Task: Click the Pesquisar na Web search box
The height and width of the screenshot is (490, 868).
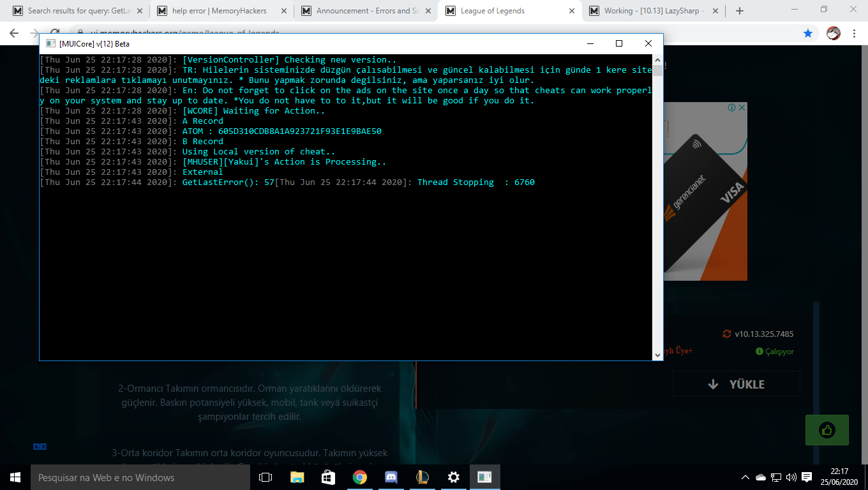Action: click(140, 477)
